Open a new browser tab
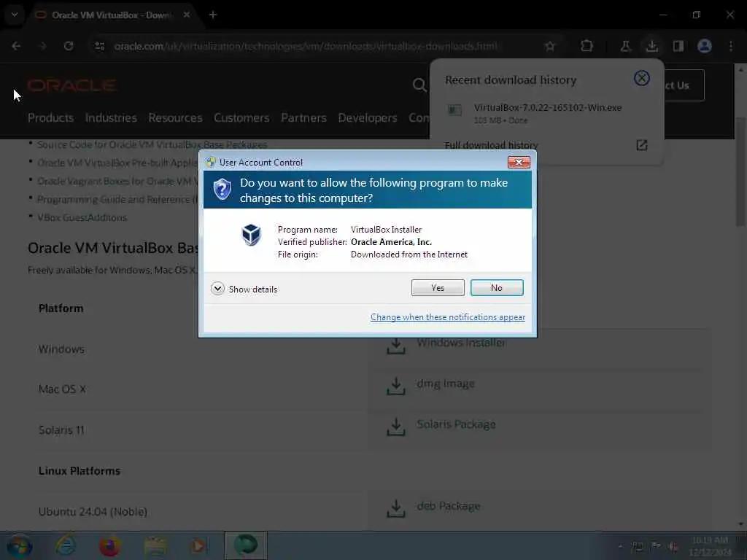The height and width of the screenshot is (560, 747). pyautogui.click(x=213, y=15)
